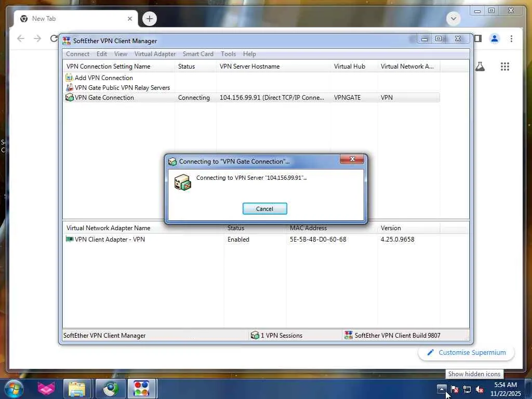This screenshot has width=532, height=399.
Task: Select the VPN Client Adapter - VPN icon
Action: [x=69, y=239]
